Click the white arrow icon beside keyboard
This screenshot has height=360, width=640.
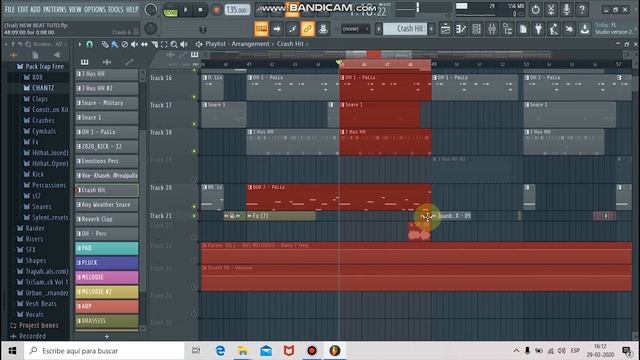pyautogui.click(x=277, y=29)
